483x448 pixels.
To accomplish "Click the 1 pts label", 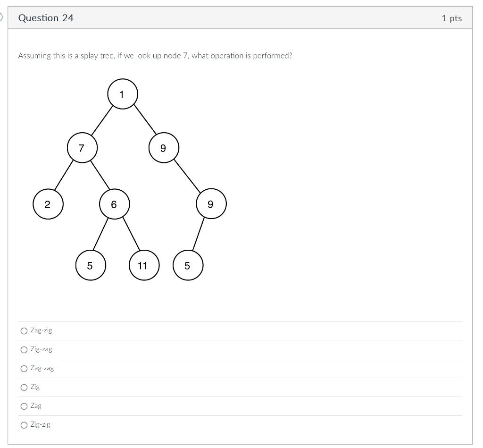I will pyautogui.click(x=451, y=18).
